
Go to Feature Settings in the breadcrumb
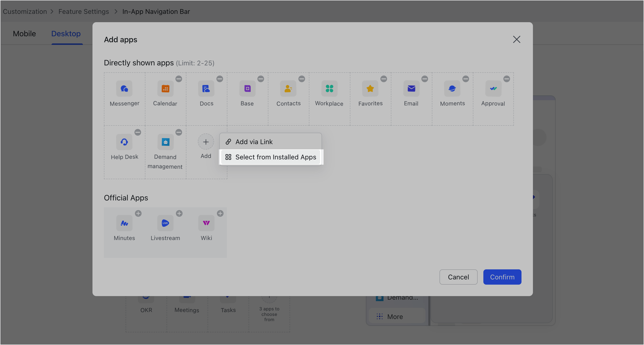(84, 11)
